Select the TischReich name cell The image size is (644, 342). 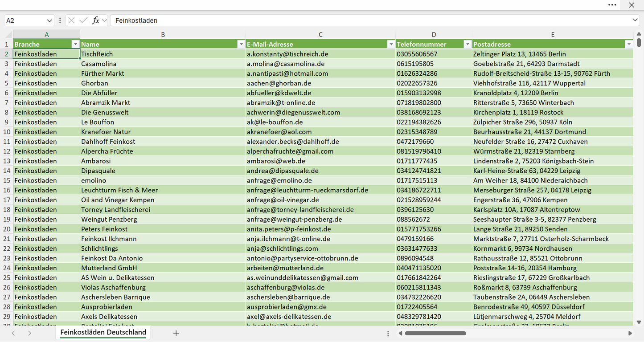click(x=163, y=54)
